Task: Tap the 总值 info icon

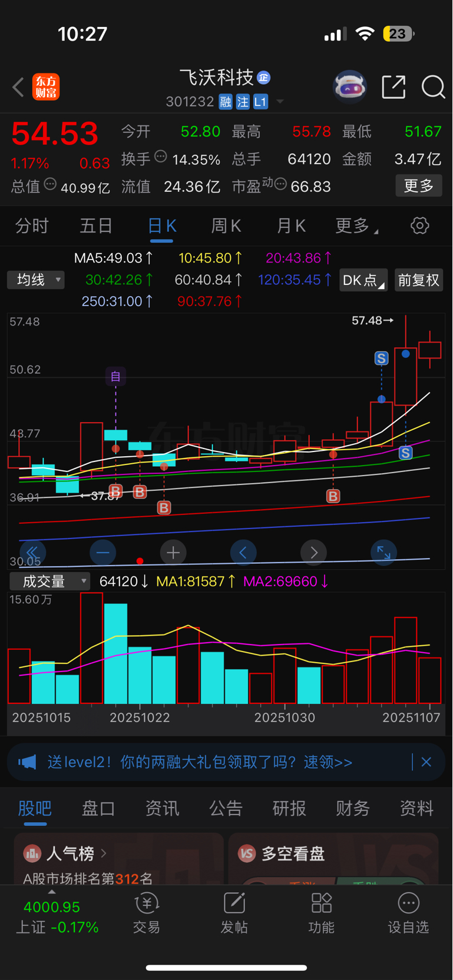Action: point(50,184)
